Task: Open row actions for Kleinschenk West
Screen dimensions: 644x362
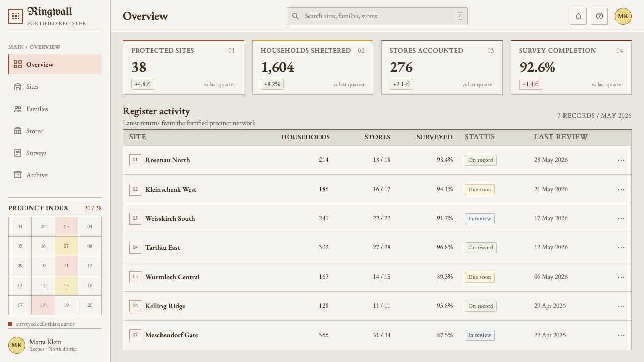Action: click(x=621, y=190)
